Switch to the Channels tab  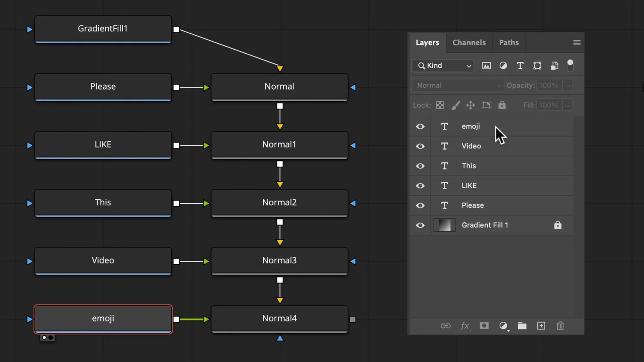(469, 42)
